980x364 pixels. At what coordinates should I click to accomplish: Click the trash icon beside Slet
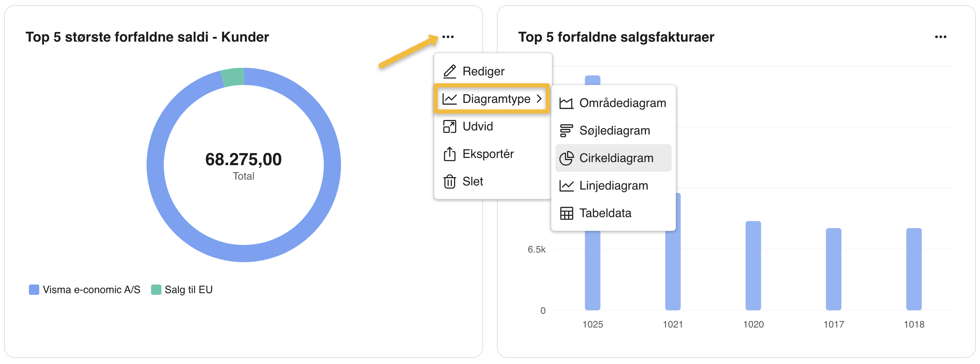coord(449,181)
